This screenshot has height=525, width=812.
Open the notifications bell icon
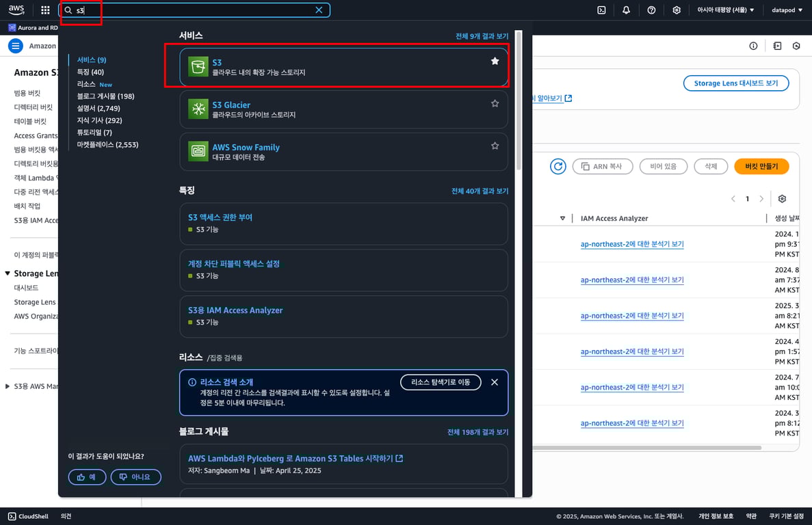(x=626, y=10)
